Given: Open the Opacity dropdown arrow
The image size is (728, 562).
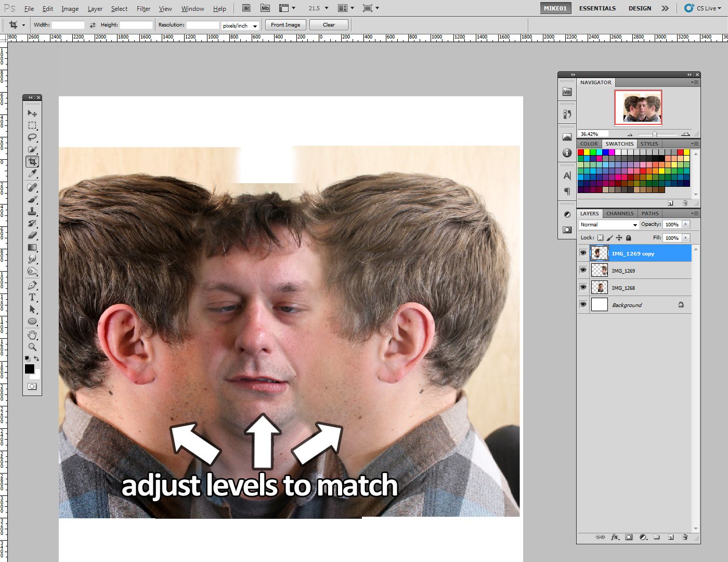Looking at the screenshot, I should 685,224.
